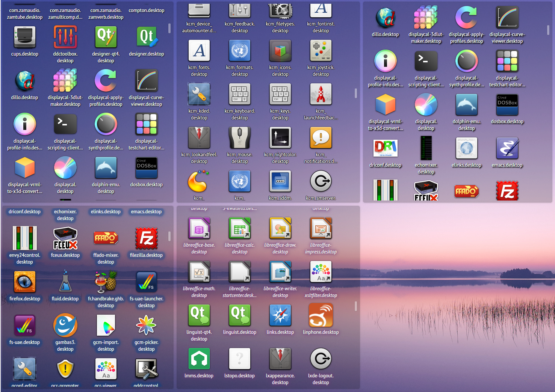Viewport: 555px width, 392px height.
Task: Select kcm_formats.desktop
Action: 240,51
